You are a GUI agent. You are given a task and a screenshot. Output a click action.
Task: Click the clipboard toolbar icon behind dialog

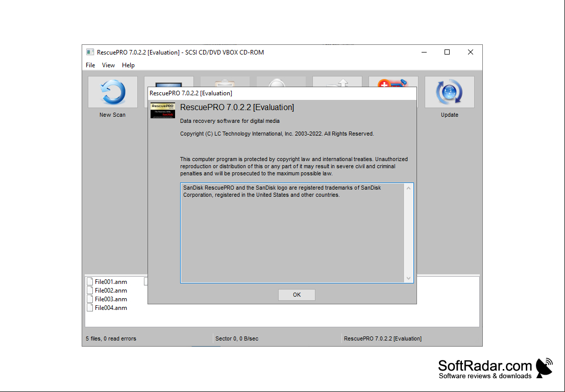pyautogui.click(x=225, y=82)
